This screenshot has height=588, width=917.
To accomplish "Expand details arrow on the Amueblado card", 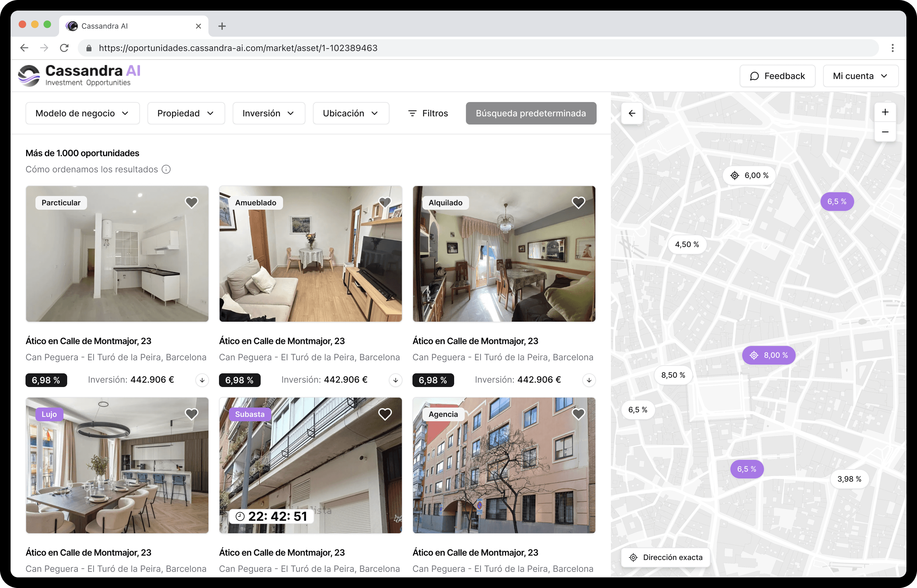I will pos(395,380).
